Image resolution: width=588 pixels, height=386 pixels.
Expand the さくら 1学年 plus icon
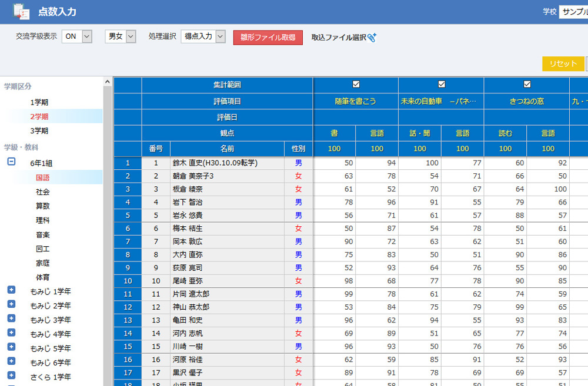click(11, 375)
